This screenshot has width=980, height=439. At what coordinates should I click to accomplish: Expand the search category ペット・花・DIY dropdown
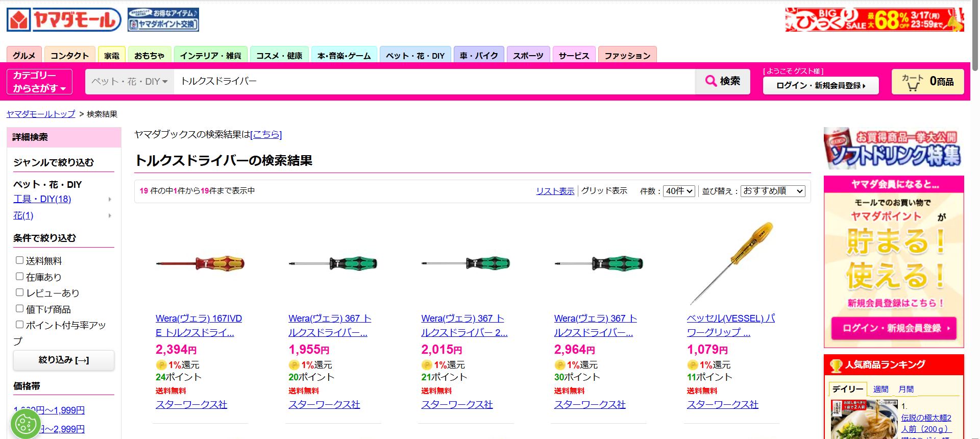pyautogui.click(x=130, y=82)
